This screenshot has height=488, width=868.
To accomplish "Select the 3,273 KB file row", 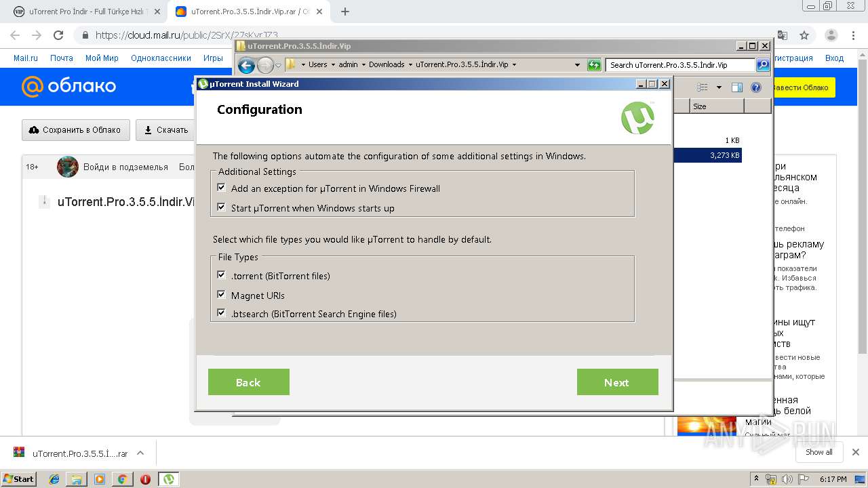I will coord(708,155).
